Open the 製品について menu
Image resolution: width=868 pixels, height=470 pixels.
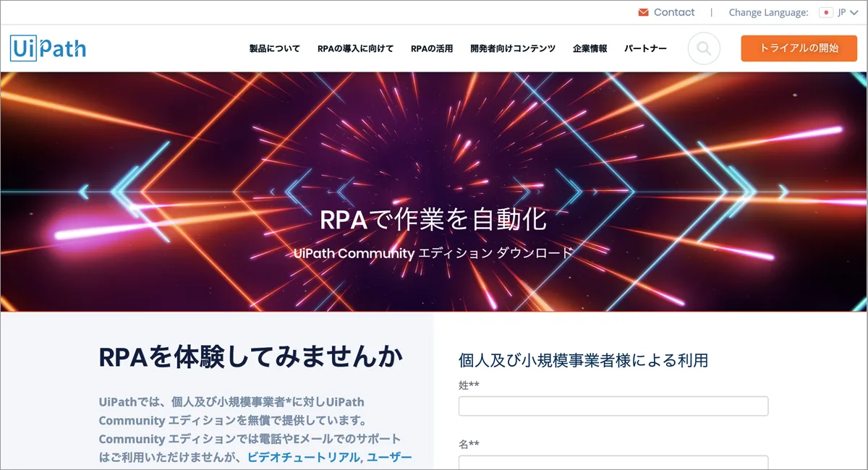tap(275, 48)
